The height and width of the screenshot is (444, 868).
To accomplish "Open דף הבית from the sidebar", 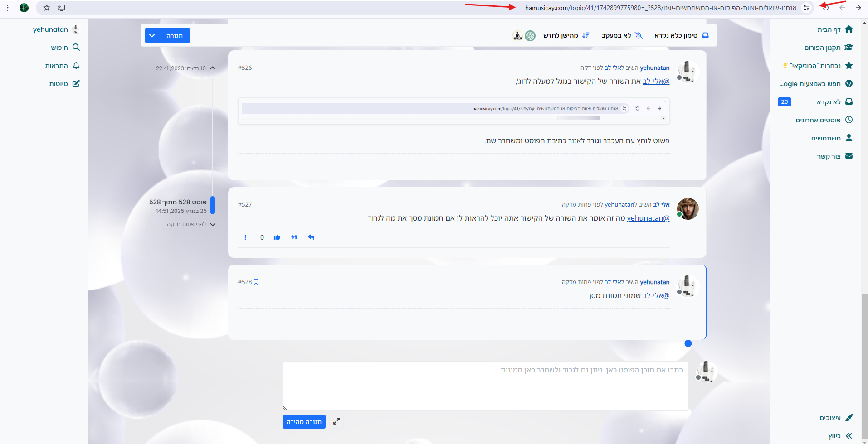I will coord(835,29).
